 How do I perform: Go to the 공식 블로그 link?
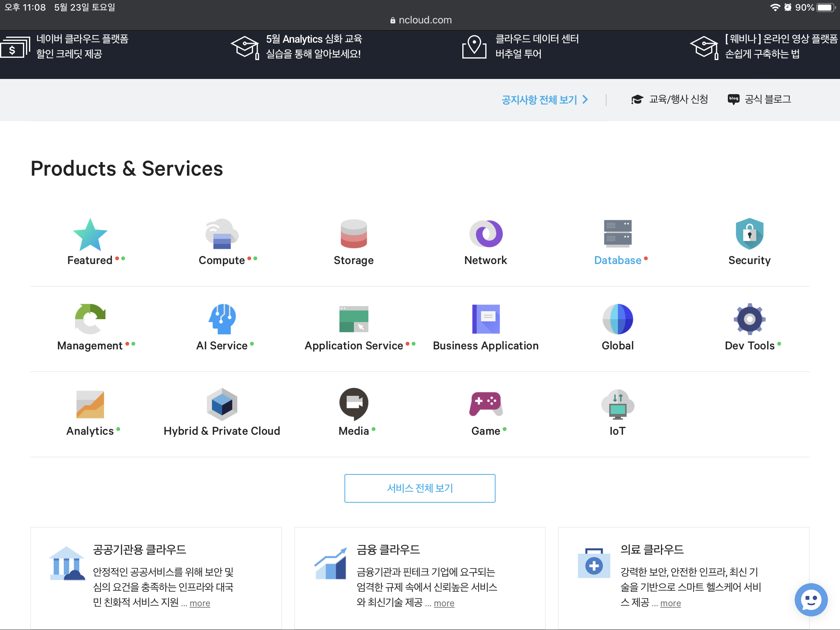point(768,99)
